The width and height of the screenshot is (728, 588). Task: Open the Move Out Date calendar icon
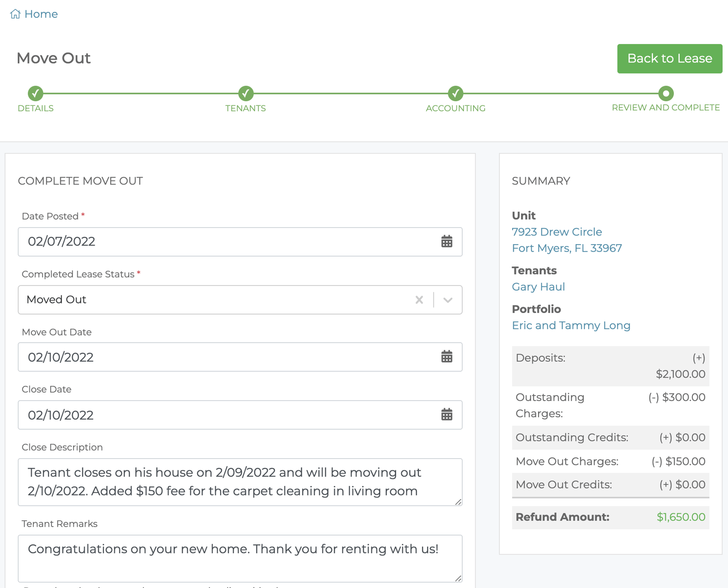click(x=447, y=357)
